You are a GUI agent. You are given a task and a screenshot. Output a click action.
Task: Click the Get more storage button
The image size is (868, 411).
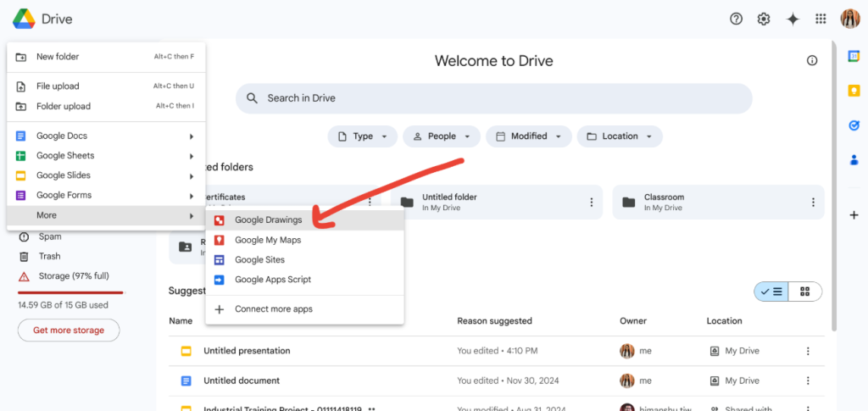[x=69, y=330]
